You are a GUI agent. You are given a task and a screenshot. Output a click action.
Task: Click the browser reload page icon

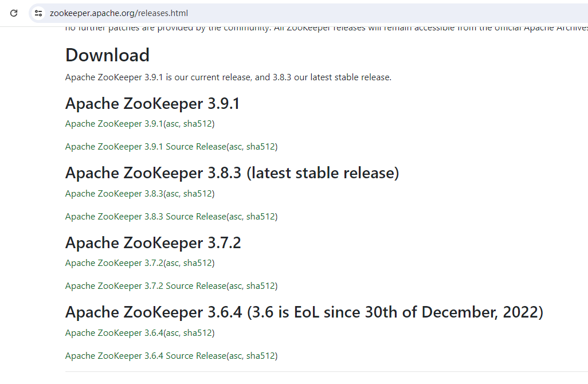point(14,13)
